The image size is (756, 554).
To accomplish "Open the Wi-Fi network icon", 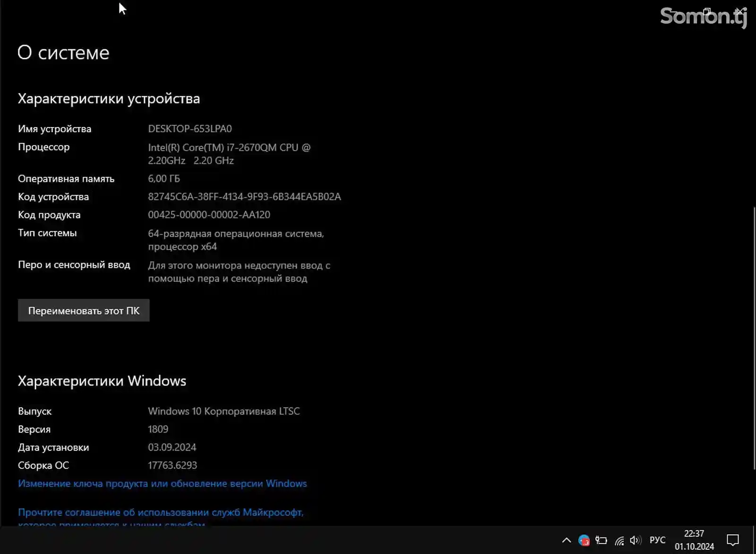I will [x=619, y=540].
